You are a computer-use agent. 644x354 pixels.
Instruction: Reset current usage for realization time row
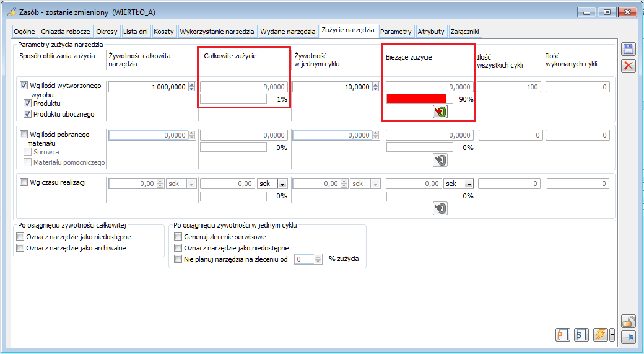coord(440,208)
